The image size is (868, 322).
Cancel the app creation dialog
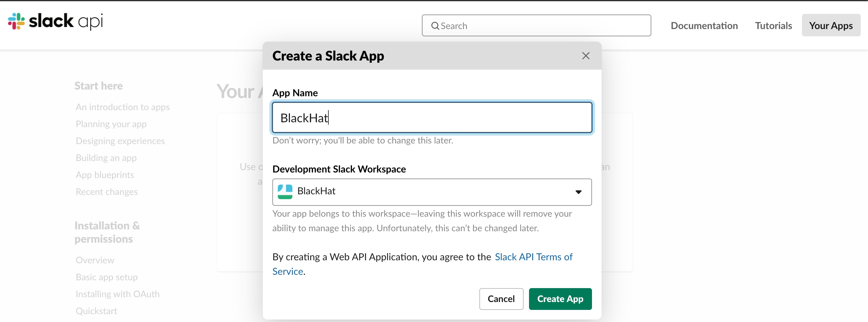point(501,299)
